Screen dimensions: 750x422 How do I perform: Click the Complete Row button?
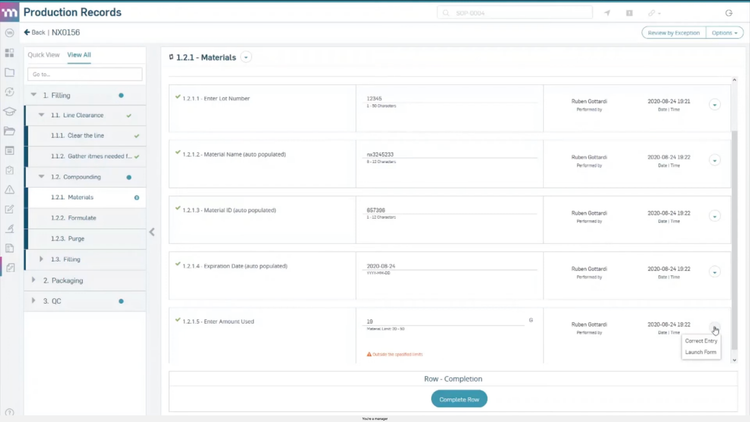pyautogui.click(x=459, y=399)
